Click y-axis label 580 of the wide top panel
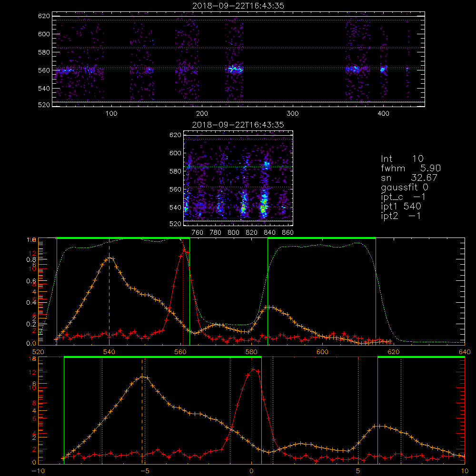This screenshot has height=476, width=476. pos(44,52)
